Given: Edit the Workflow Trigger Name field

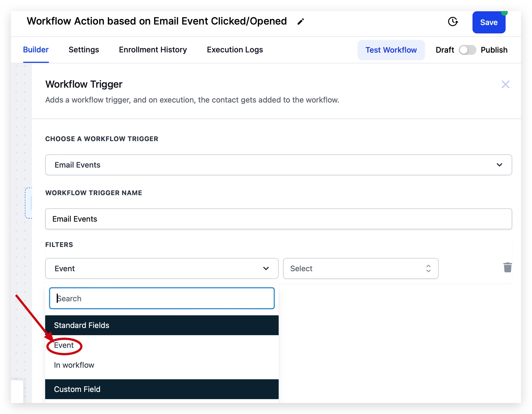Looking at the screenshot, I should [x=278, y=219].
